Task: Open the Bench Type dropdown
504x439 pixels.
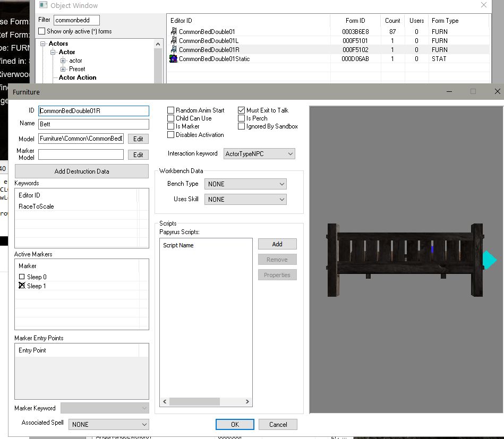Action: point(245,184)
